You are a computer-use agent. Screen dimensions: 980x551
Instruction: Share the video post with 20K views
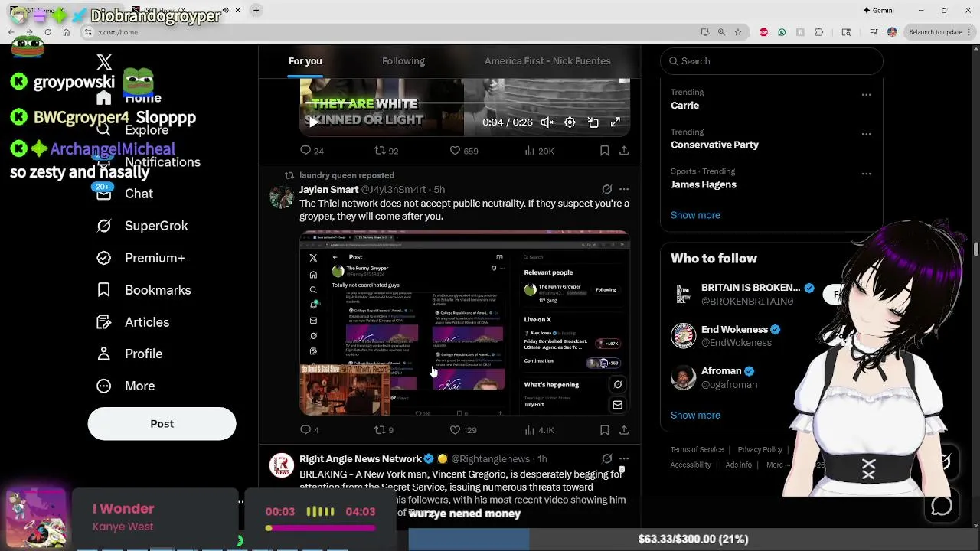(624, 151)
